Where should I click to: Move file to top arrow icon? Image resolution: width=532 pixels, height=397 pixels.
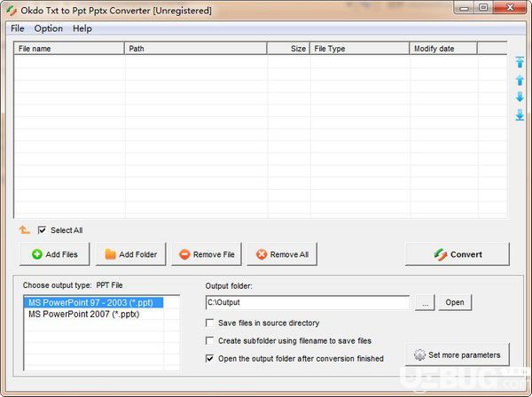click(520, 62)
